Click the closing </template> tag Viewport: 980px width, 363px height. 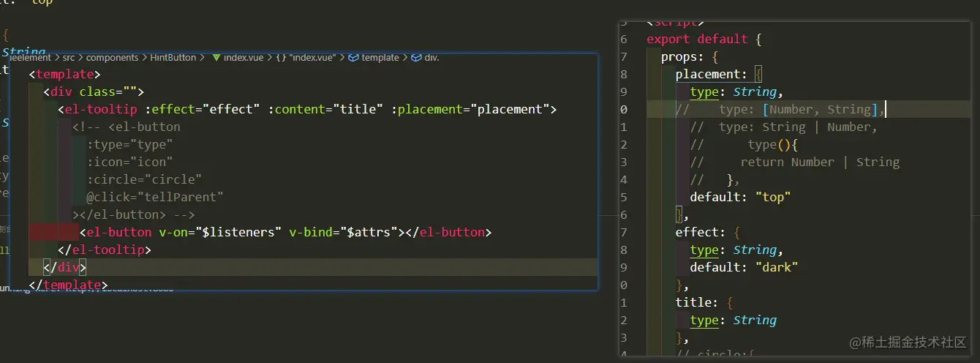coord(68,285)
